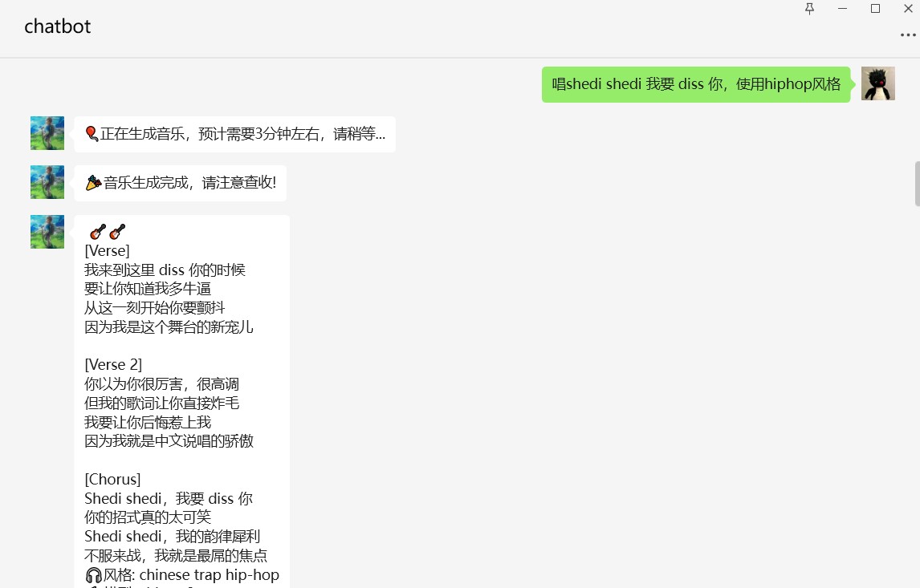Click lyric line '但我的歌词让你直接炸毛'

point(162,403)
